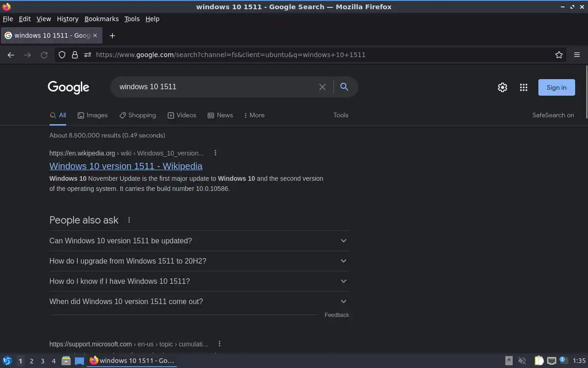The image size is (588, 368).
Task: Click the taskbar start menu icon
Action: click(7, 361)
